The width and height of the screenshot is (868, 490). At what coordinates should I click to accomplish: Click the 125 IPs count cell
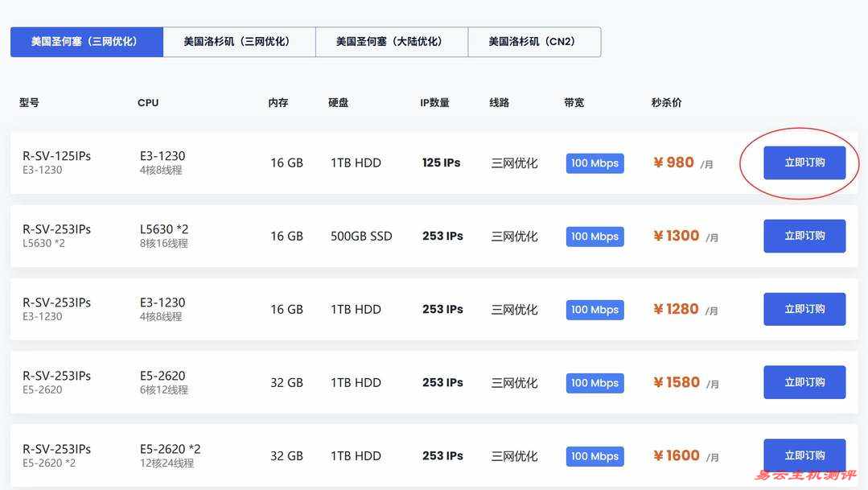441,163
